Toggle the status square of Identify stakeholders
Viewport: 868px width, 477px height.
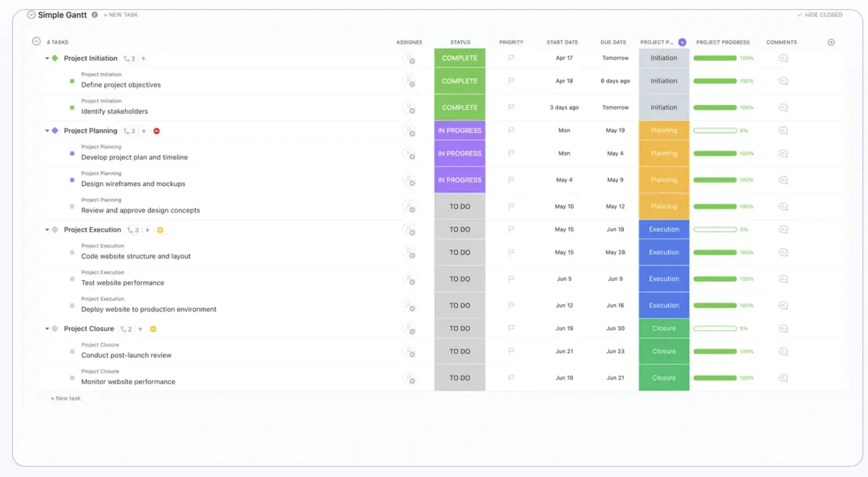(x=72, y=107)
